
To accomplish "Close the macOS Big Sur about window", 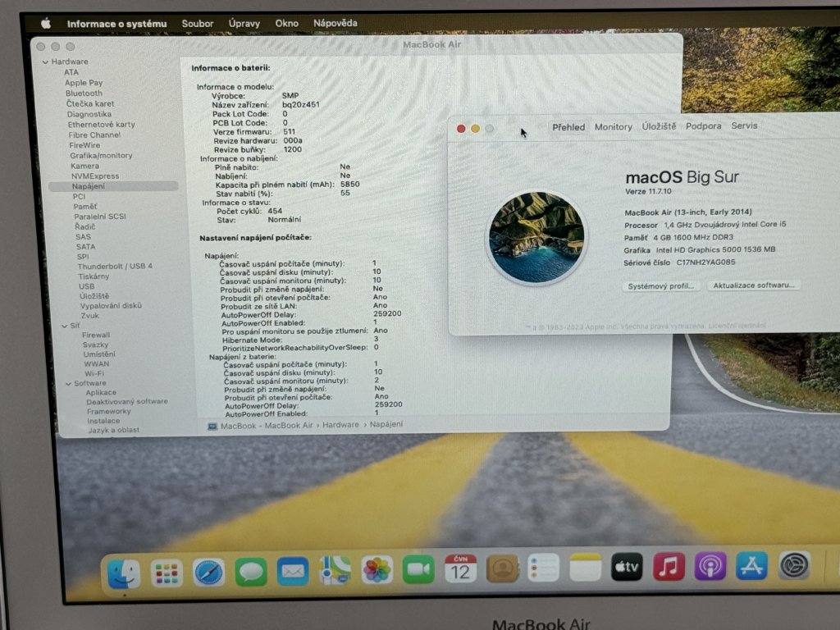I will [x=461, y=129].
